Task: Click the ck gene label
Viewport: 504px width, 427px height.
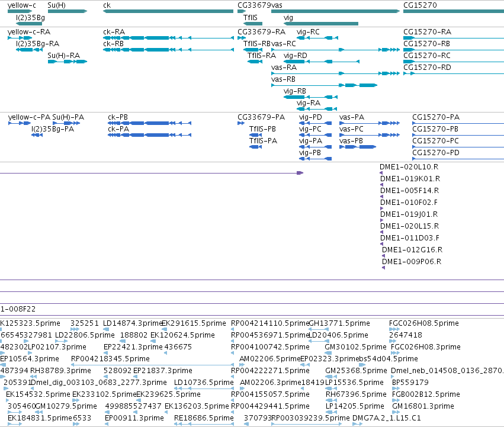Action: [107, 5]
